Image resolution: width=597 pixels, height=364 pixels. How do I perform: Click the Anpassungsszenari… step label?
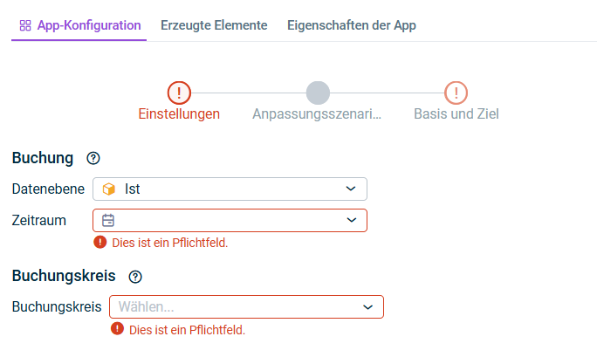coord(317,114)
